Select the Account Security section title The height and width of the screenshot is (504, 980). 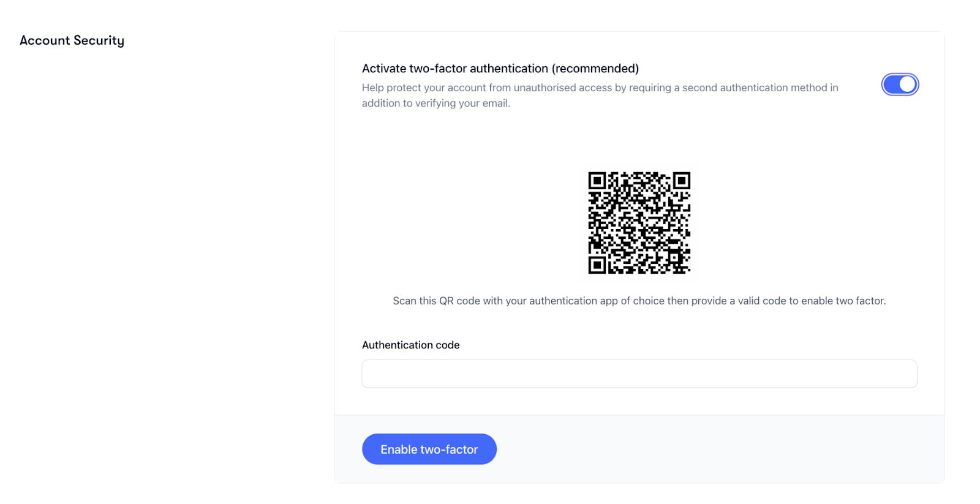coord(72,40)
